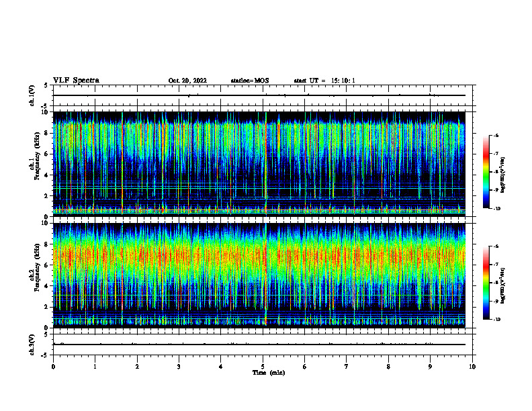Select the "ch.1(V)" axis label

coord(32,95)
